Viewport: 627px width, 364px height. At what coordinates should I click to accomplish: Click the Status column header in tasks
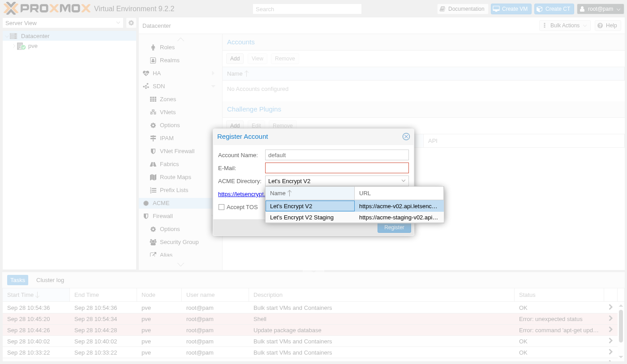pos(559,295)
